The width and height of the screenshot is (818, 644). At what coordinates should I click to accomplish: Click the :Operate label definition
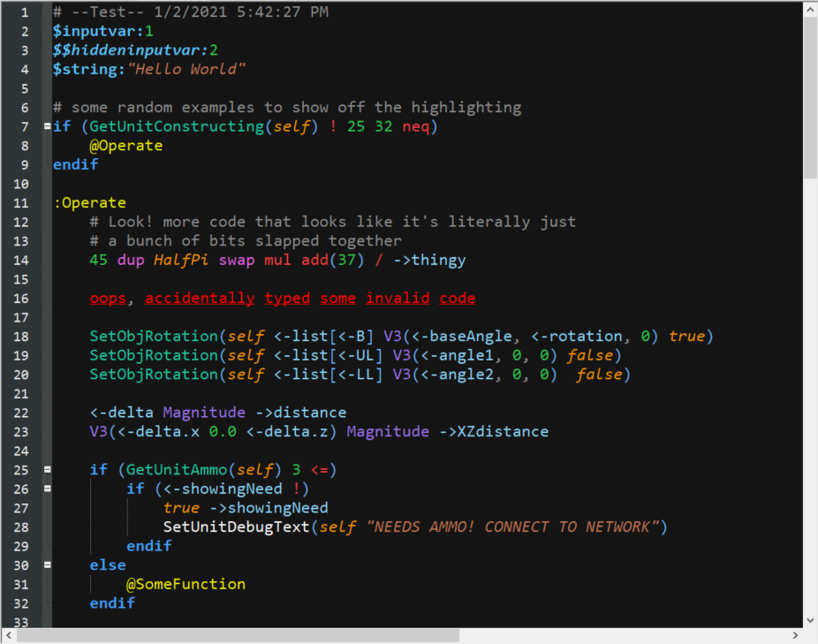(90, 203)
